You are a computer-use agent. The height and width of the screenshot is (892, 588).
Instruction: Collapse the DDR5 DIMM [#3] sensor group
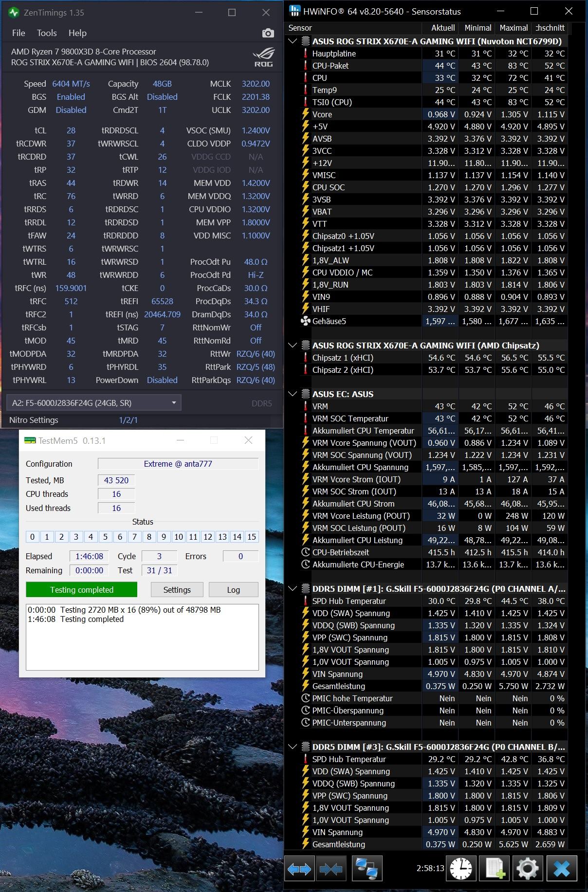click(x=293, y=747)
